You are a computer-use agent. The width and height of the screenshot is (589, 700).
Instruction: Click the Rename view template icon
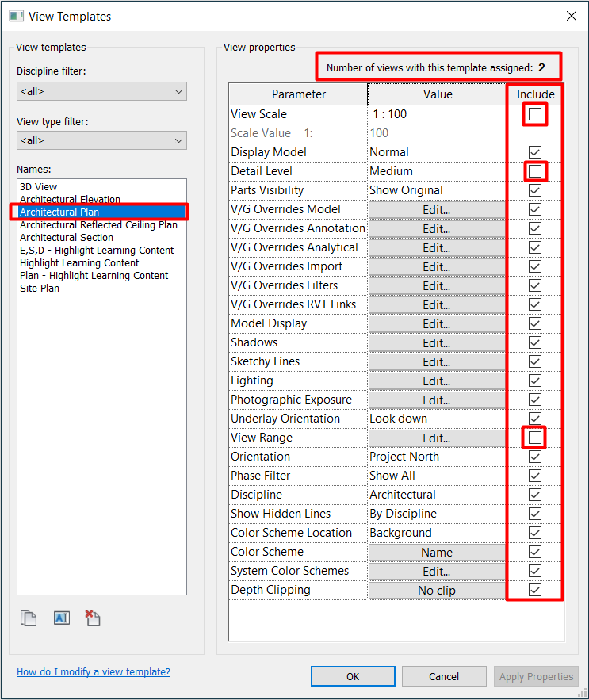click(x=62, y=618)
